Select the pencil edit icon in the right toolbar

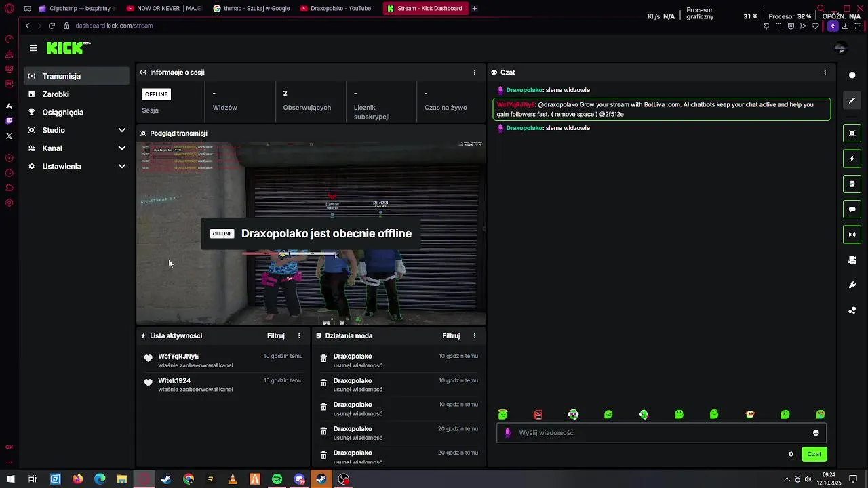[852, 100]
